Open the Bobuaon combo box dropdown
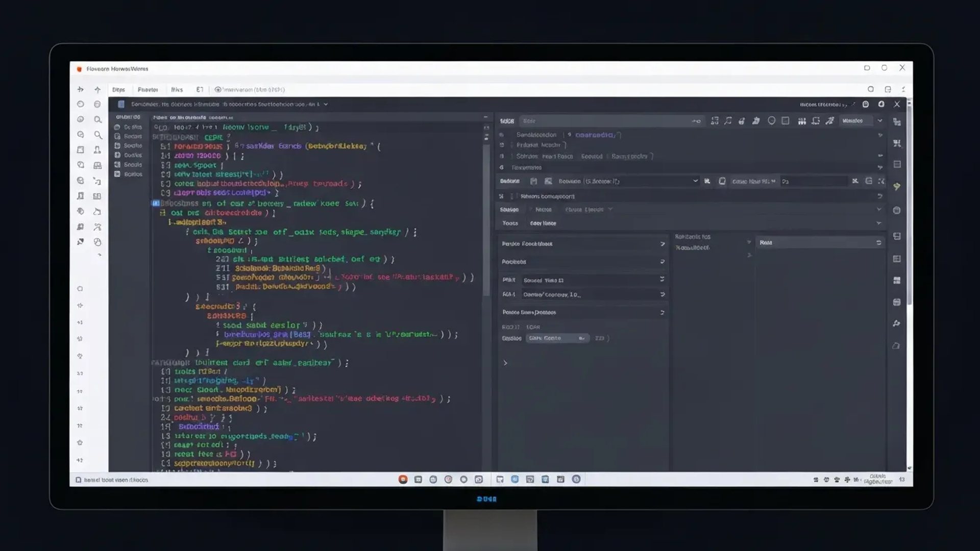Viewport: 980px width, 551px height. (x=695, y=181)
